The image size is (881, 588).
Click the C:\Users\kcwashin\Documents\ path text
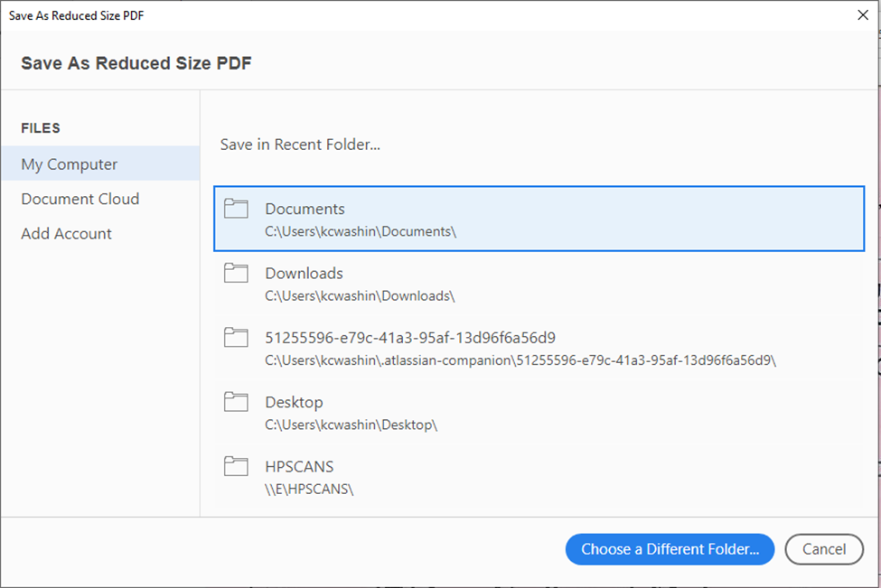(361, 231)
